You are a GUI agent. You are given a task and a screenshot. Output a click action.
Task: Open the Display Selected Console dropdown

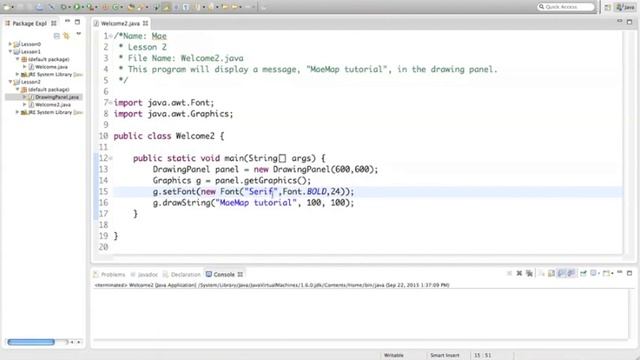pos(599,273)
